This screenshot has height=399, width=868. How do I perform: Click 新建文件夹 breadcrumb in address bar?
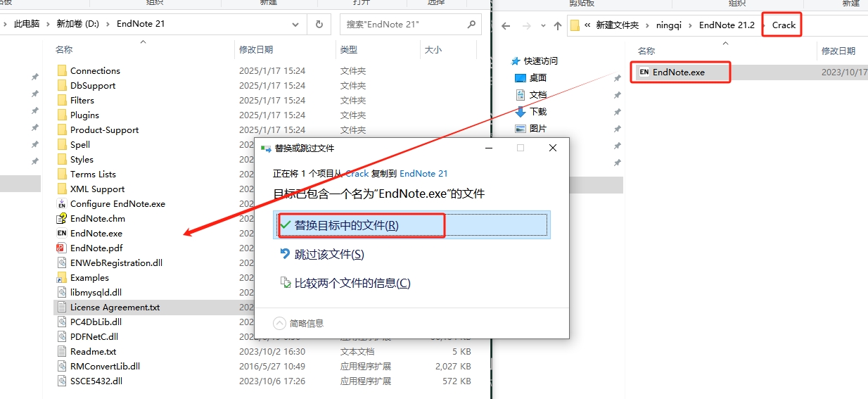click(617, 25)
